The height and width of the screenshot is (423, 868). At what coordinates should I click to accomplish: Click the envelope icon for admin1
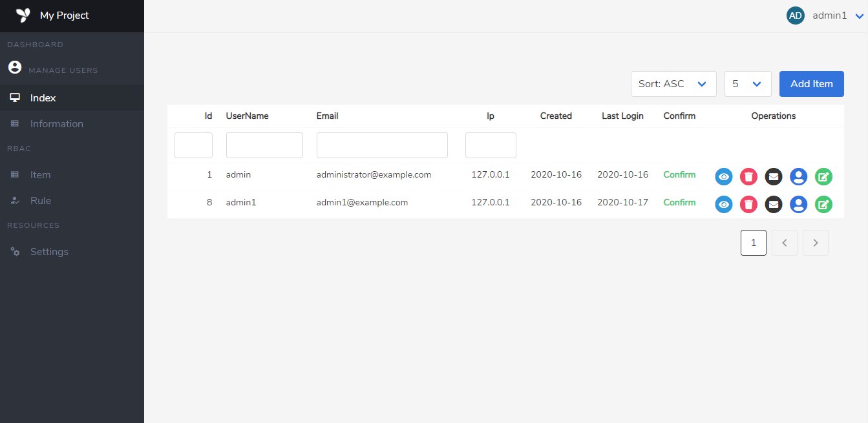click(774, 205)
